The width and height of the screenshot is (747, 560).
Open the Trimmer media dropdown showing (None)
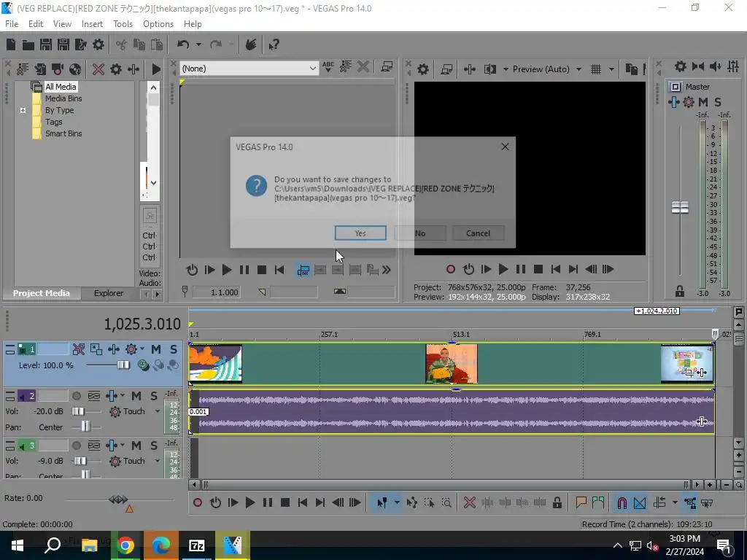(x=249, y=69)
